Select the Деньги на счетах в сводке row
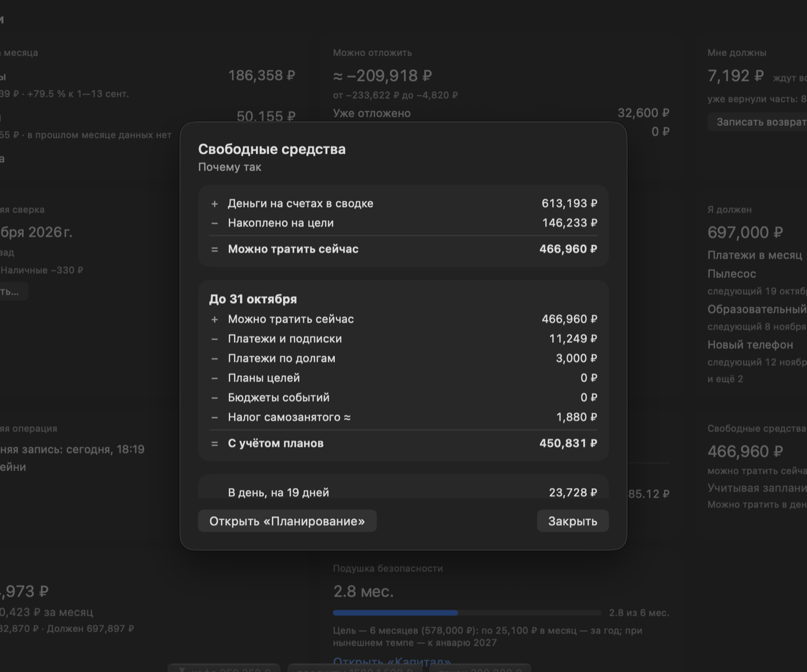 (x=403, y=203)
